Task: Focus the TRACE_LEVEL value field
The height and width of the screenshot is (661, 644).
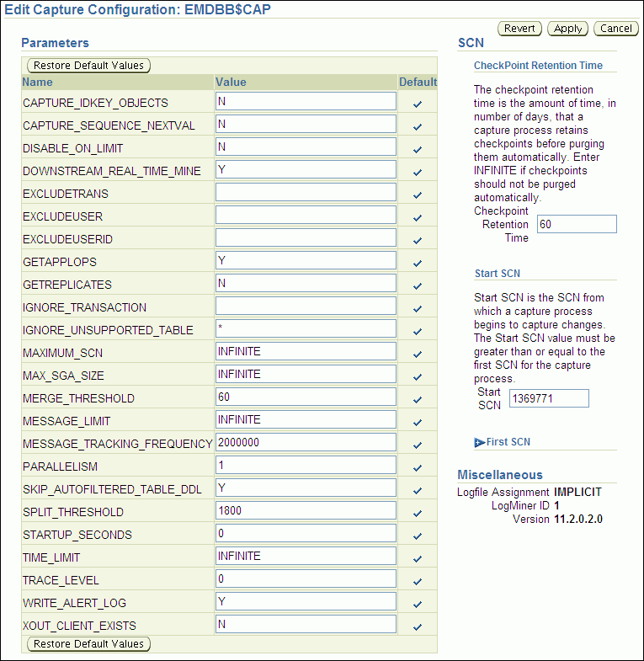Action: pos(306,578)
